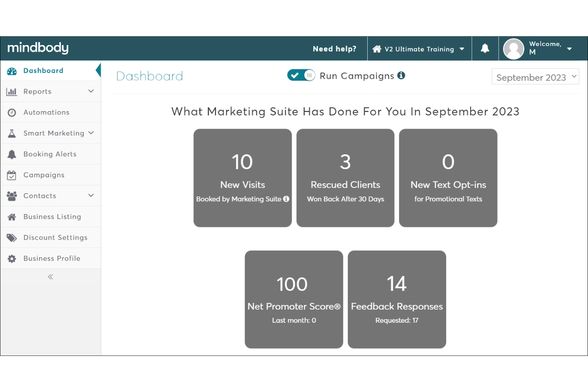Click the Dashboard page heading
588x392 pixels.
pyautogui.click(x=150, y=76)
